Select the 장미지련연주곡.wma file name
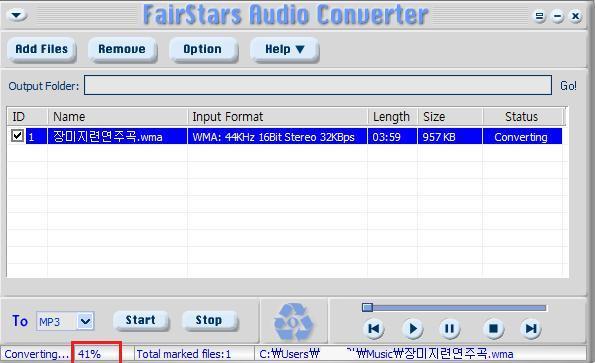This screenshot has width=595, height=363. [x=108, y=137]
